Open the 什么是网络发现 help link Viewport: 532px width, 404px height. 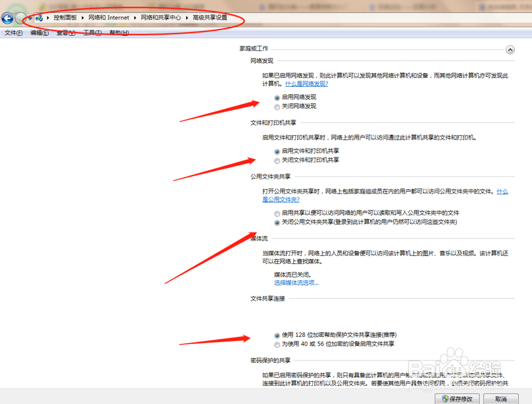click(306, 83)
